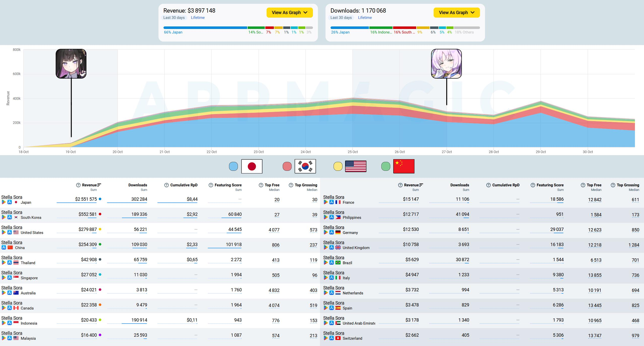Open the Downloads View As Graph dropdown

456,13
